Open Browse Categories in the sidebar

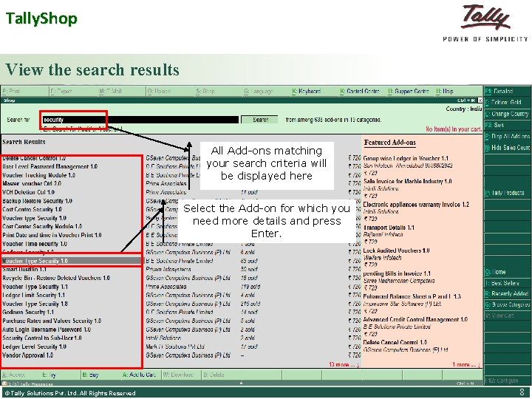click(x=507, y=304)
